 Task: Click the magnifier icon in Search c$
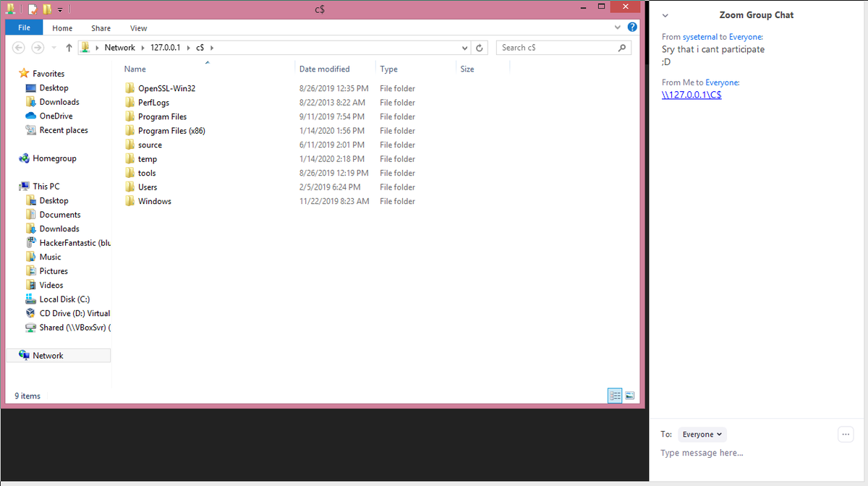point(621,48)
